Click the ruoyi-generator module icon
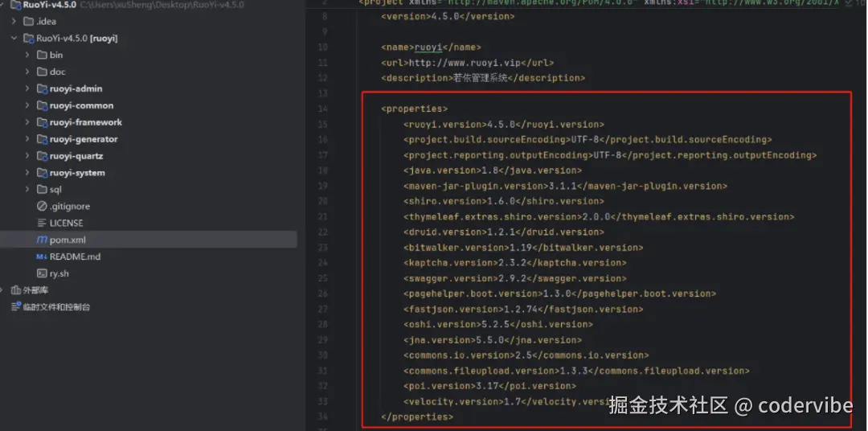 point(42,139)
